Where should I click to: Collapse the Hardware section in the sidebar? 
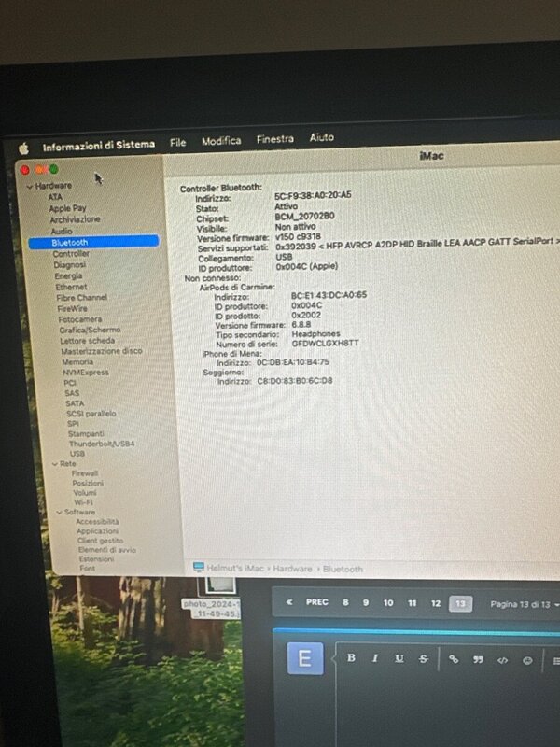click(x=30, y=186)
